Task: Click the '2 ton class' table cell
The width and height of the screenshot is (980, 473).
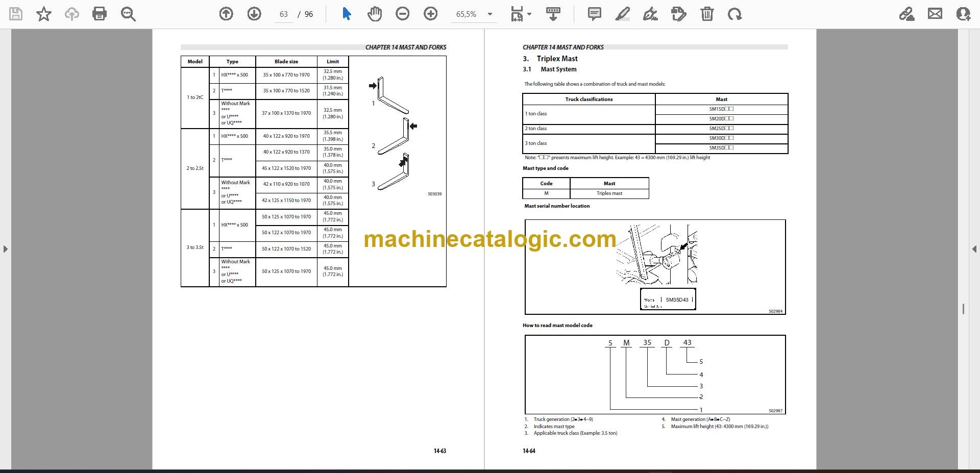Action: pyautogui.click(x=589, y=129)
